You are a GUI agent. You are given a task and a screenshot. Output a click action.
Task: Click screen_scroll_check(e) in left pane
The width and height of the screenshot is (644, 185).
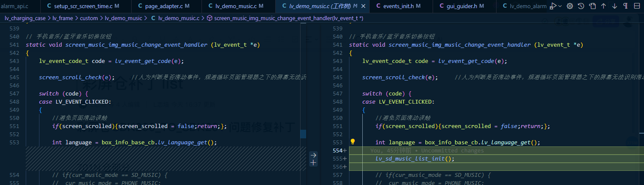(77, 78)
